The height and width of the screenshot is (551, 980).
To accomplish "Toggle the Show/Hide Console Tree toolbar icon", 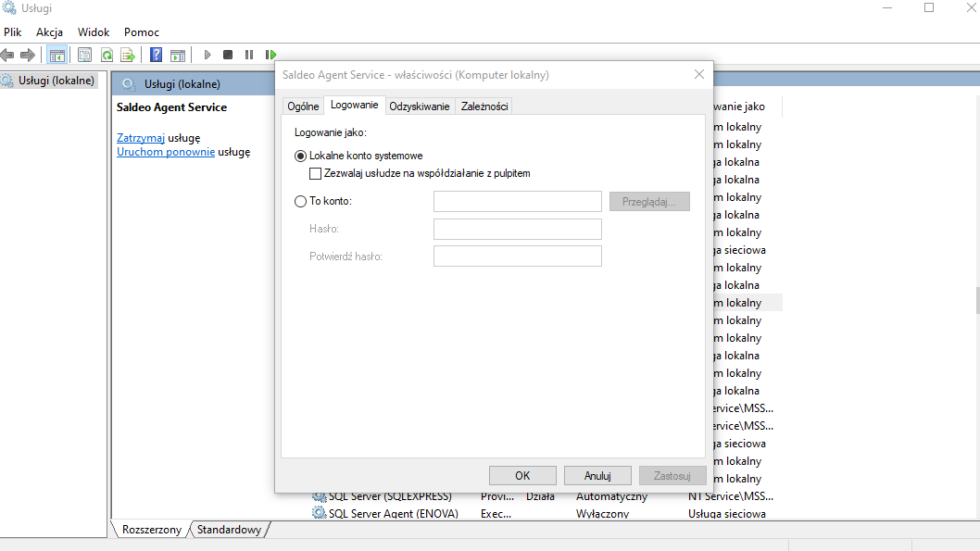I will click(x=57, y=55).
